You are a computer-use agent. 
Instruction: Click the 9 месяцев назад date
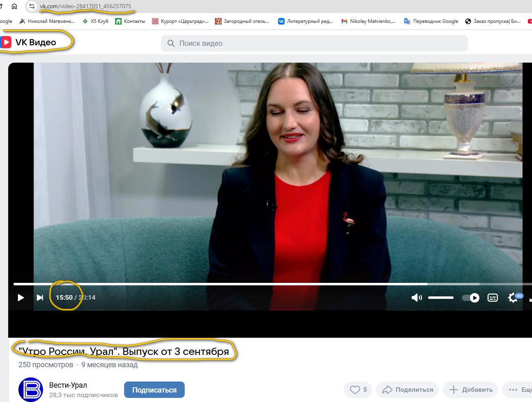[109, 365]
